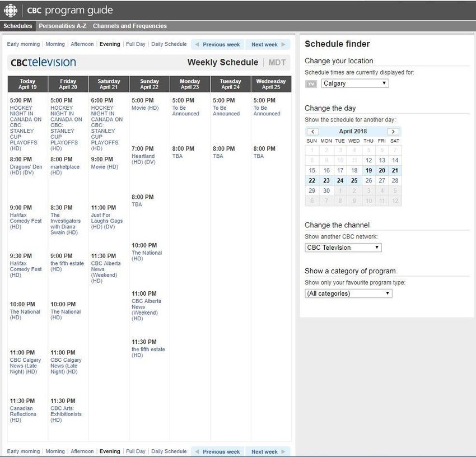
Task: Select the bottom Full Day filter
Action: click(136, 451)
